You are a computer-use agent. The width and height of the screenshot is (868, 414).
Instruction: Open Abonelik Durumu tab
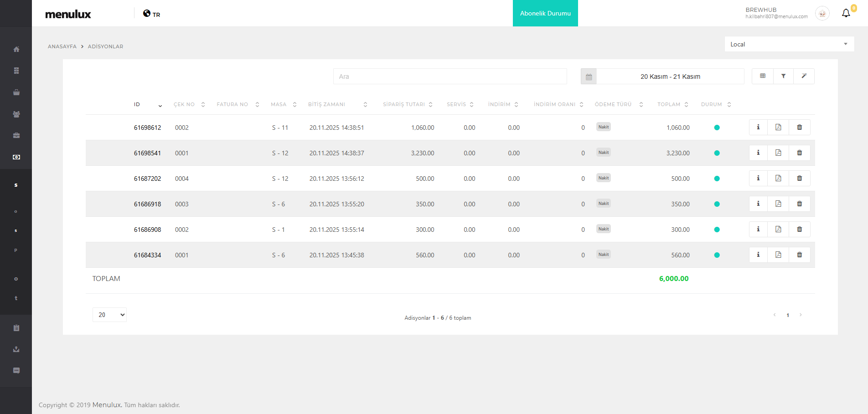click(x=545, y=13)
